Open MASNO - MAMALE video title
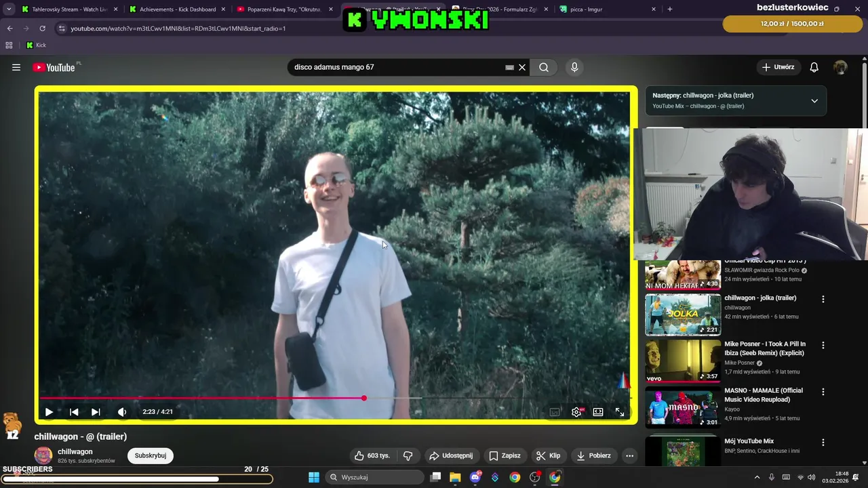Image resolution: width=868 pixels, height=488 pixels. pyautogui.click(x=764, y=394)
